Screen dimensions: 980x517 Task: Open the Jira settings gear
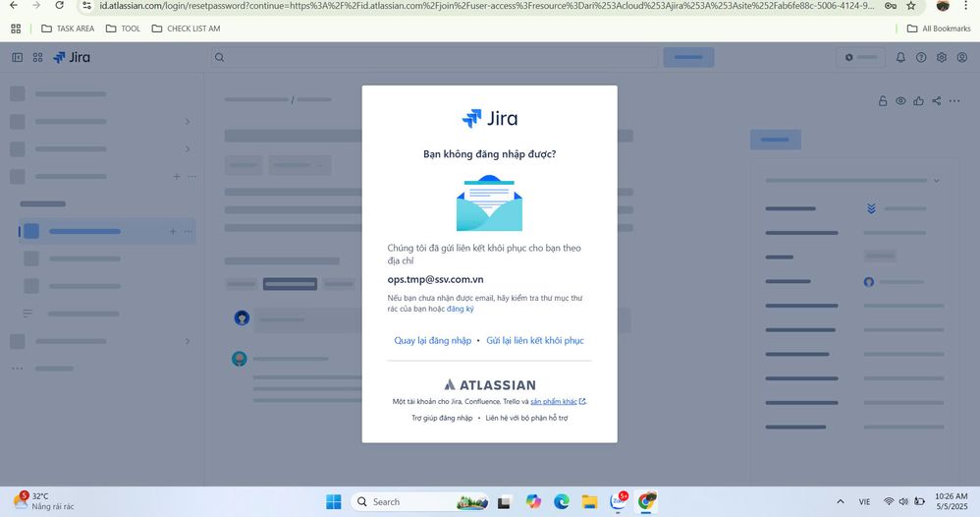(942, 58)
